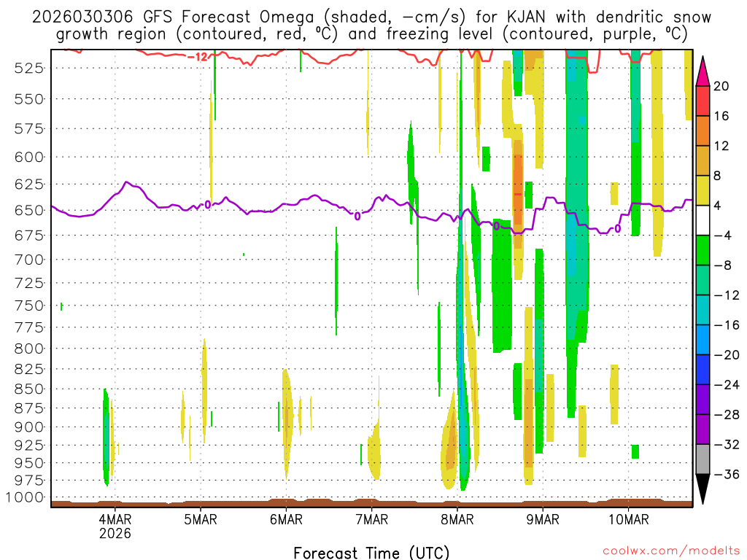Viewport: 747px width, 560px height.
Task: Click the 10MAR date label
Action: (x=628, y=518)
